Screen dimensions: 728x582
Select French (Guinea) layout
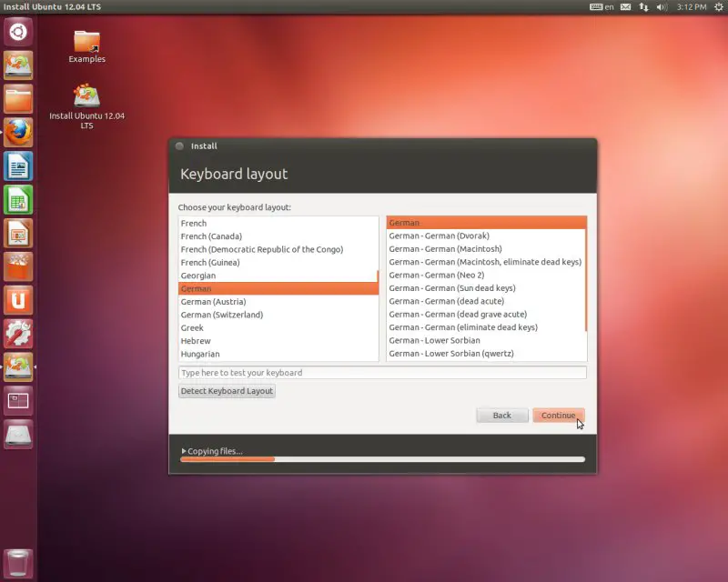tap(278, 262)
